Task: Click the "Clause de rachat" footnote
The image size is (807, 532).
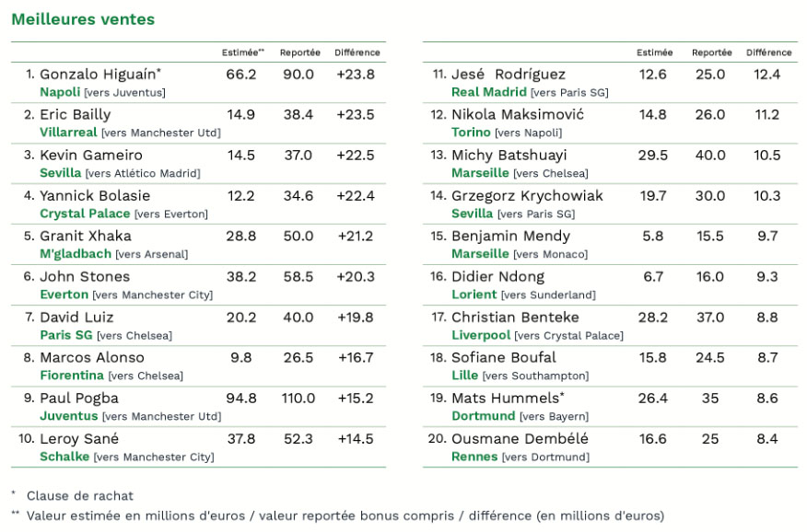Action: (x=78, y=495)
